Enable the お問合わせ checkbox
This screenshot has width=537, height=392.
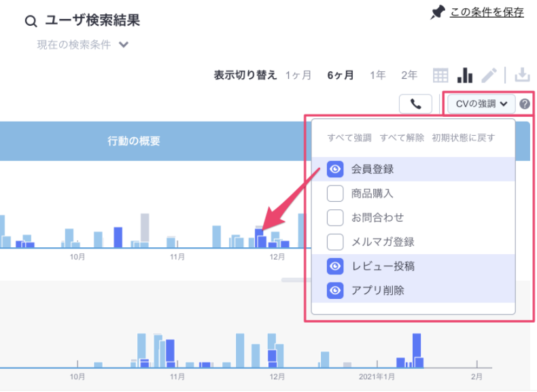pos(335,217)
